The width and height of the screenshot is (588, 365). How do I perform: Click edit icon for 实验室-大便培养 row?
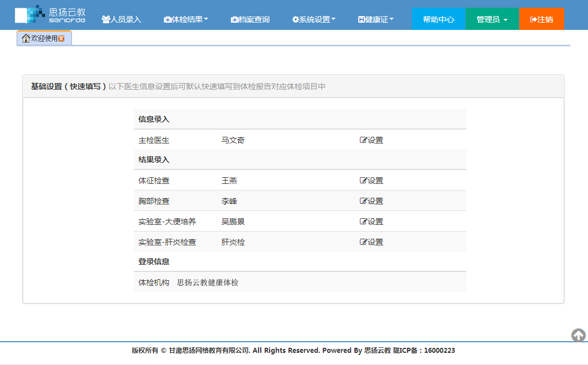[364, 222]
